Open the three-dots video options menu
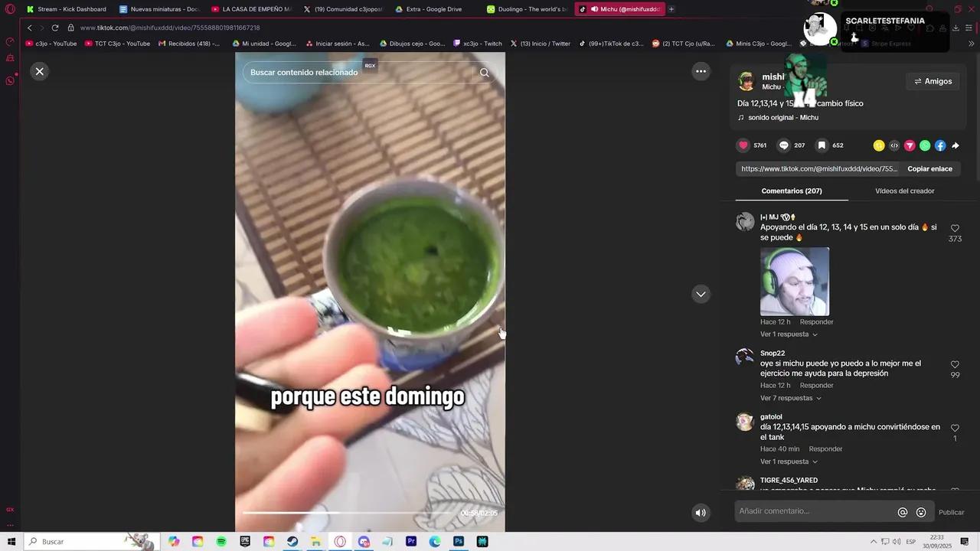This screenshot has width=980, height=551. coord(701,71)
